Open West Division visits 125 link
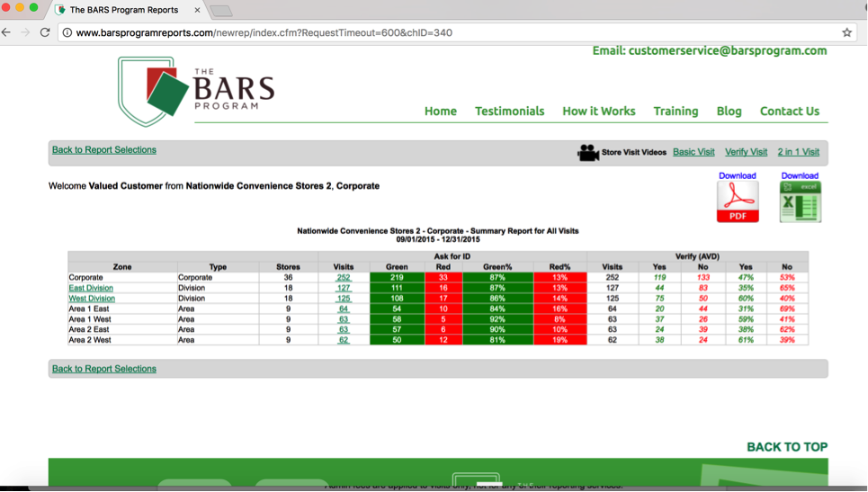This screenshot has height=492, width=868. (x=344, y=299)
